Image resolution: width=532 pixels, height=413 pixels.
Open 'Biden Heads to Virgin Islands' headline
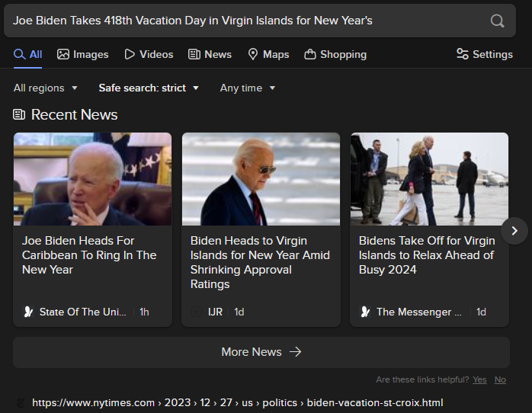(260, 262)
